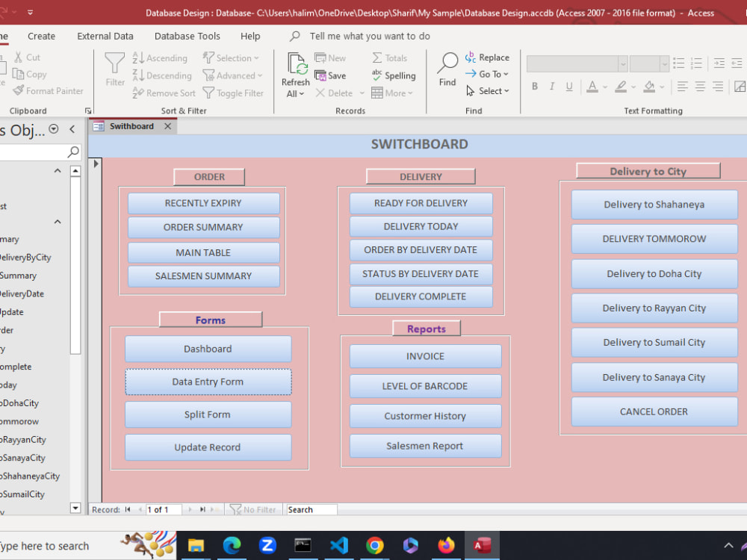Toggle italic text formatting

[x=551, y=87]
